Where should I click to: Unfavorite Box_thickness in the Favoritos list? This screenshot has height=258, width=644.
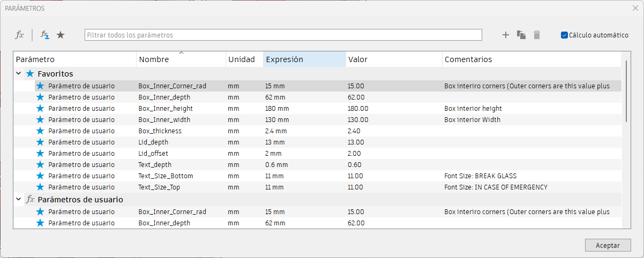click(40, 131)
